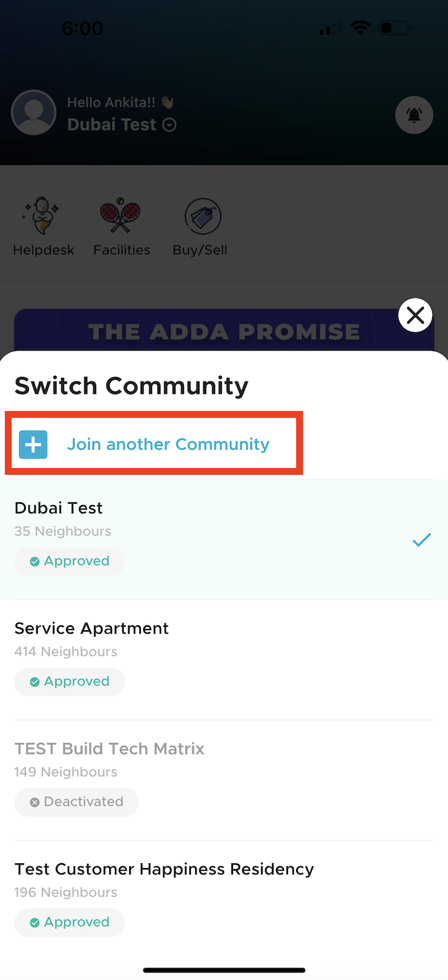Open the Helpdesk icon
This screenshot has height=980, width=448.
(x=43, y=214)
